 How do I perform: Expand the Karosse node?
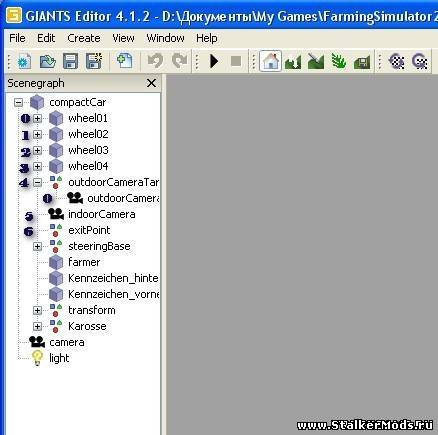tap(37, 326)
